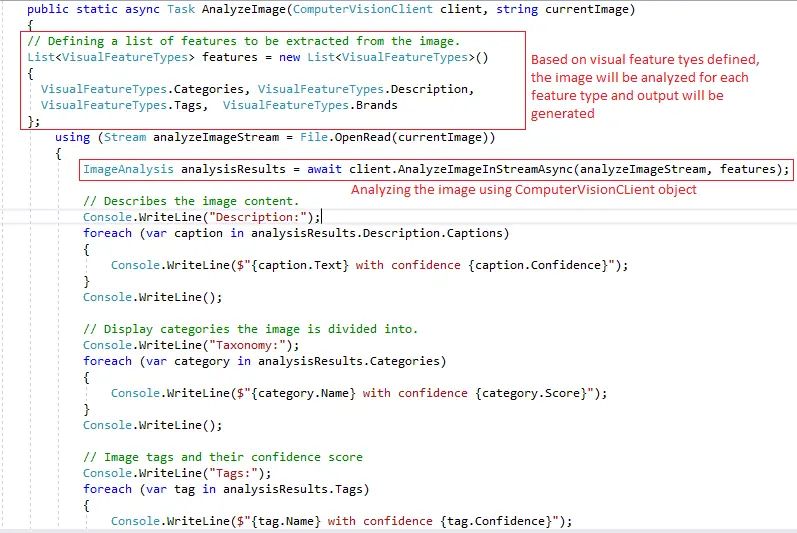Image resolution: width=797 pixels, height=533 pixels.
Task: Click the 'Stream' type name
Action: point(125,137)
